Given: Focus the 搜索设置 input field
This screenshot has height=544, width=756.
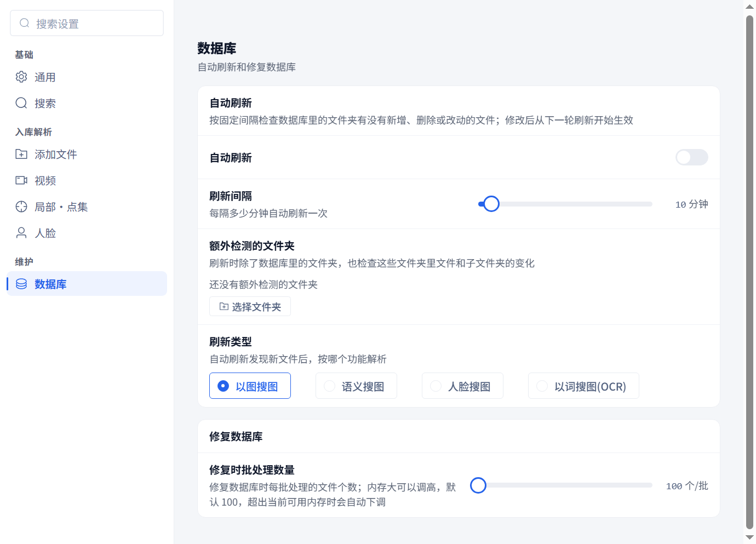Looking at the screenshot, I should point(87,23).
